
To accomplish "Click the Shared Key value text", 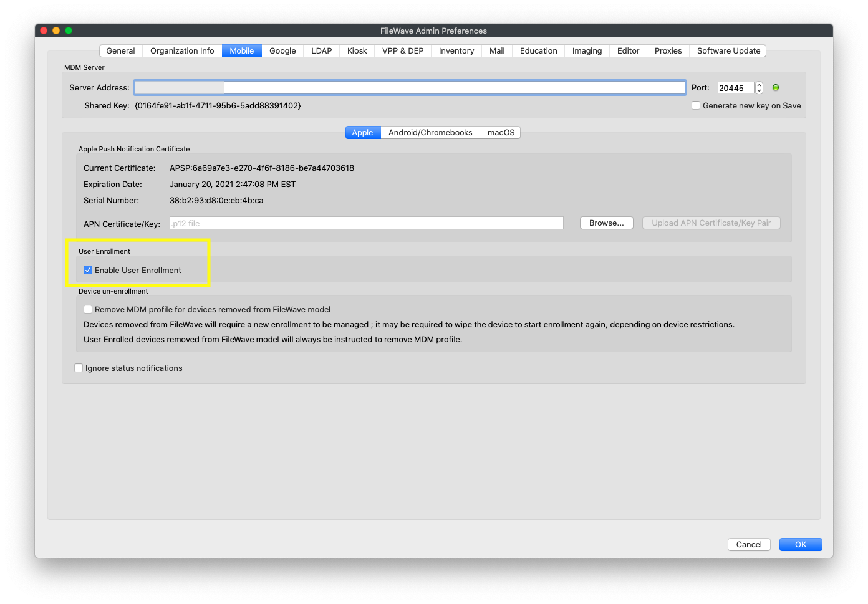I will [218, 106].
